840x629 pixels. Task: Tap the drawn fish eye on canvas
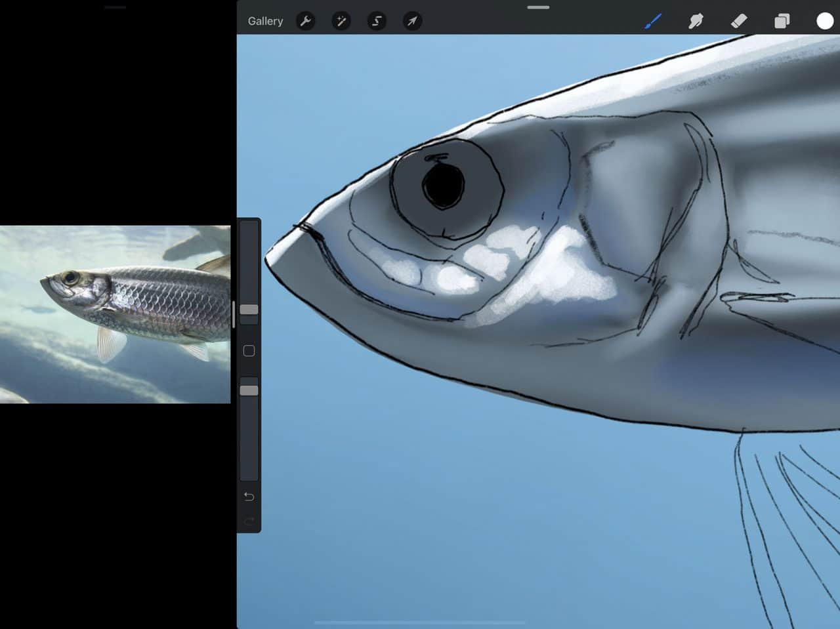[x=445, y=186]
